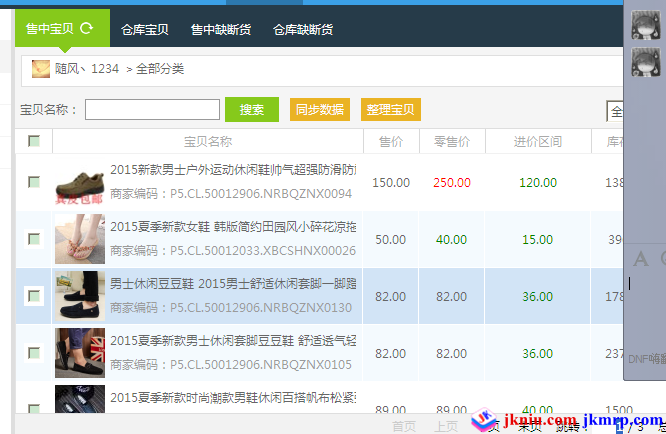Click the Union Jack shoe product thumbnail
This screenshot has width=666, height=434.
79,353
